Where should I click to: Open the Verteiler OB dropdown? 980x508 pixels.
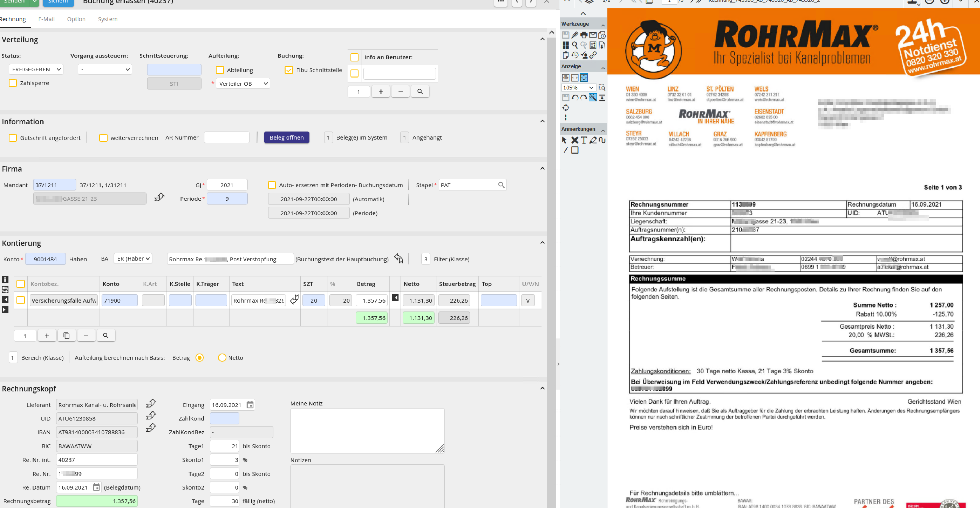[243, 83]
